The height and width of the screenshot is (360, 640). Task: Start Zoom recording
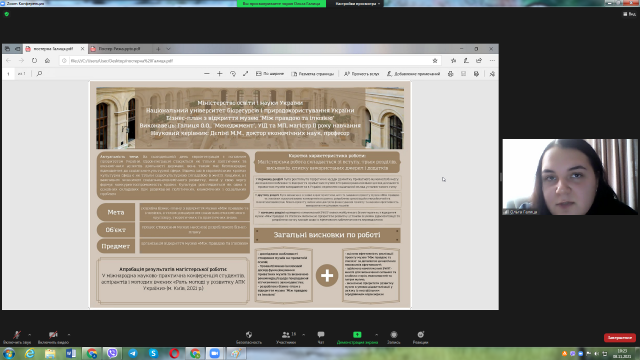coord(393,337)
